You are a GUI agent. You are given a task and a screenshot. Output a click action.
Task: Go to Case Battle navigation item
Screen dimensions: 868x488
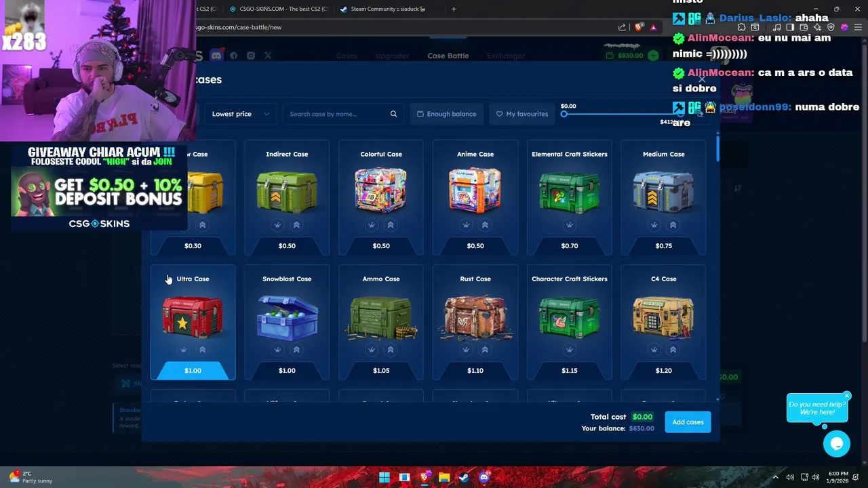click(x=448, y=56)
